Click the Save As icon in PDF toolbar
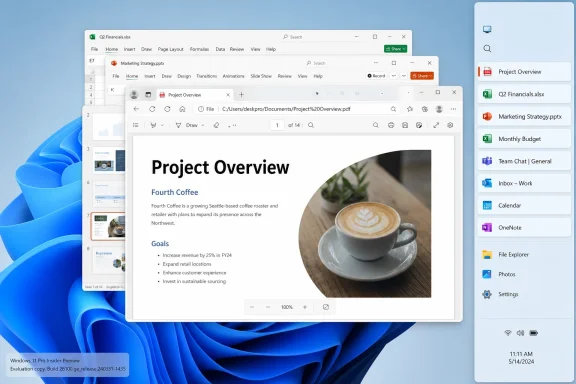 [x=419, y=125]
